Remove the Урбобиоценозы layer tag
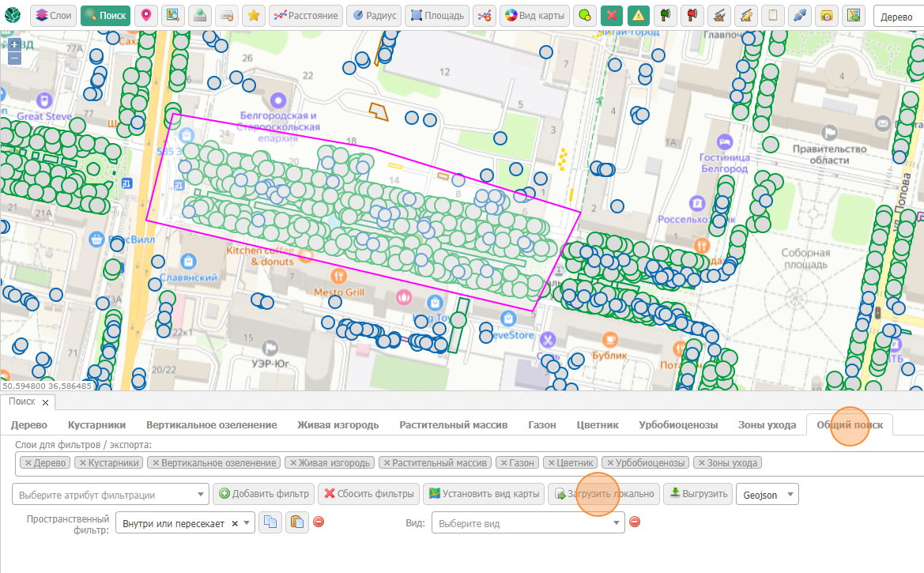Screen dimensions: 924x573 [x=610, y=463]
